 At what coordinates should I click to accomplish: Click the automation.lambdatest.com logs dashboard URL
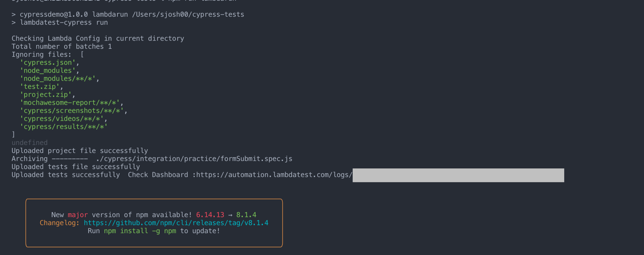(x=274, y=175)
